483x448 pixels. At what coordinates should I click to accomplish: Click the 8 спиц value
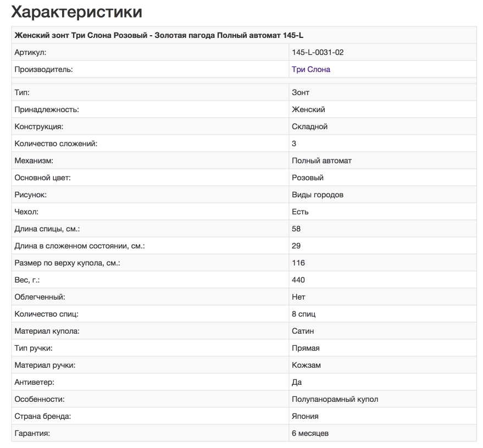click(x=304, y=314)
